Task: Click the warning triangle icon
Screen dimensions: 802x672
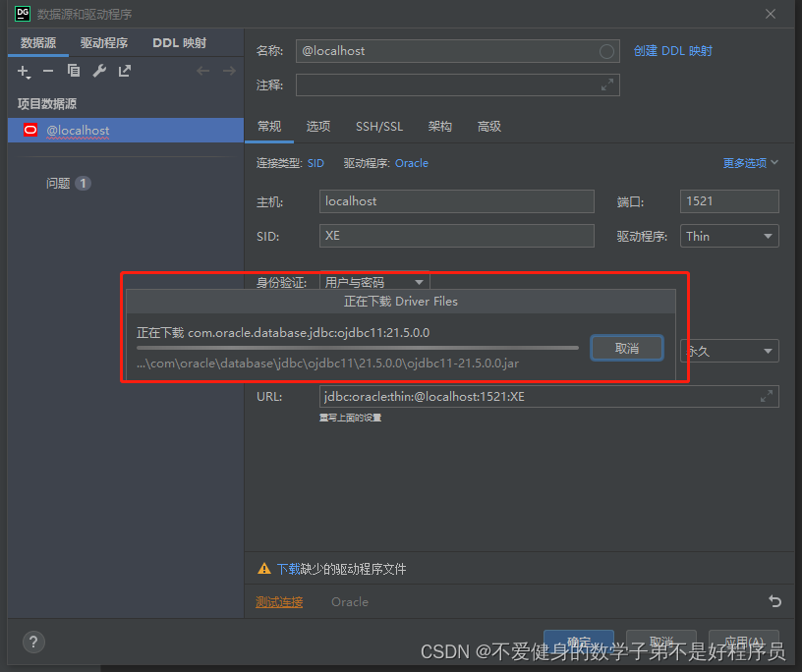Action: [264, 568]
